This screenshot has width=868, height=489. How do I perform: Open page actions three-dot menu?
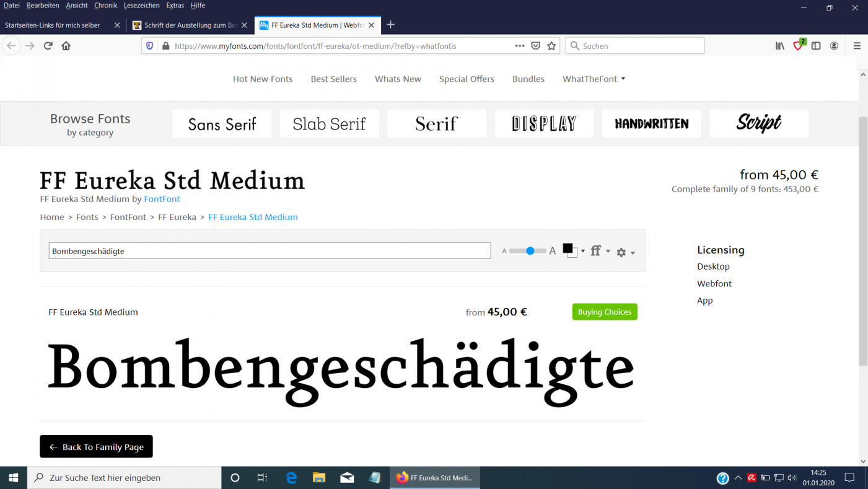click(x=520, y=46)
